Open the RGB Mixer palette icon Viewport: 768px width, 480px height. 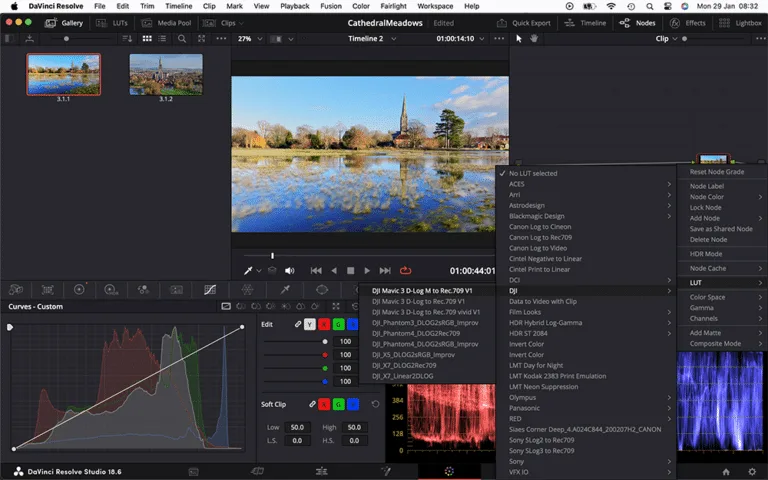pos(143,290)
